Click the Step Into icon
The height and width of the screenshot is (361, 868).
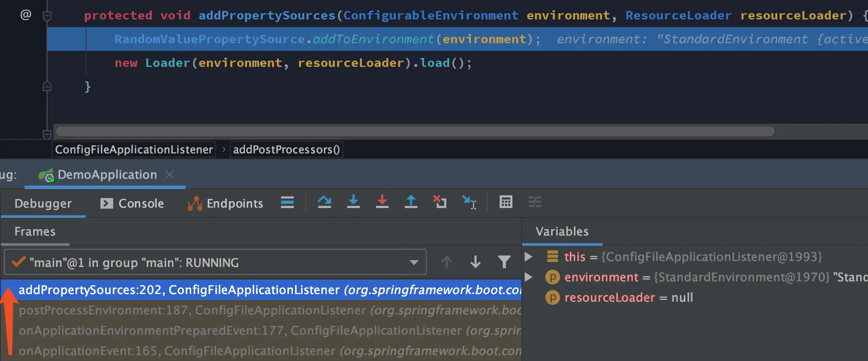coord(353,202)
